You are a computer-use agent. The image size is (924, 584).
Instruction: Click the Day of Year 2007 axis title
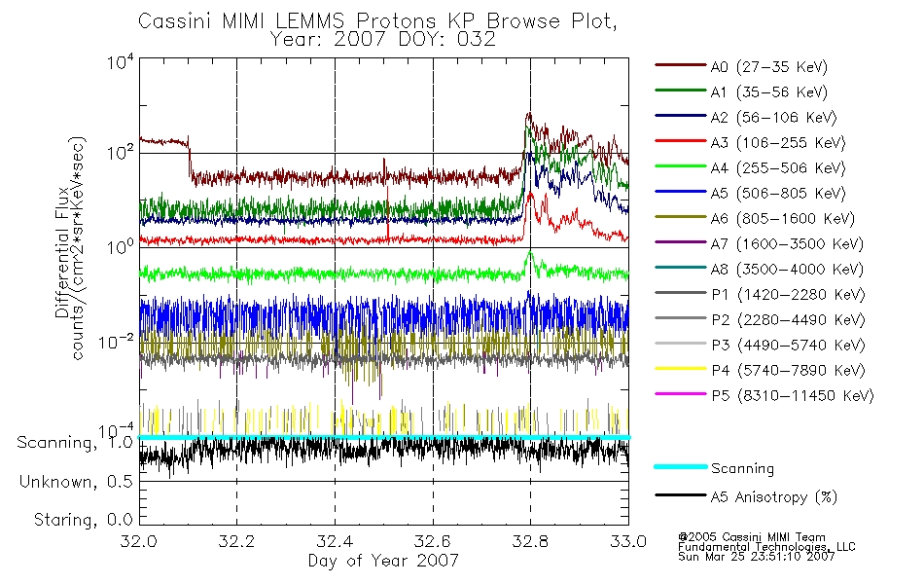click(x=383, y=561)
